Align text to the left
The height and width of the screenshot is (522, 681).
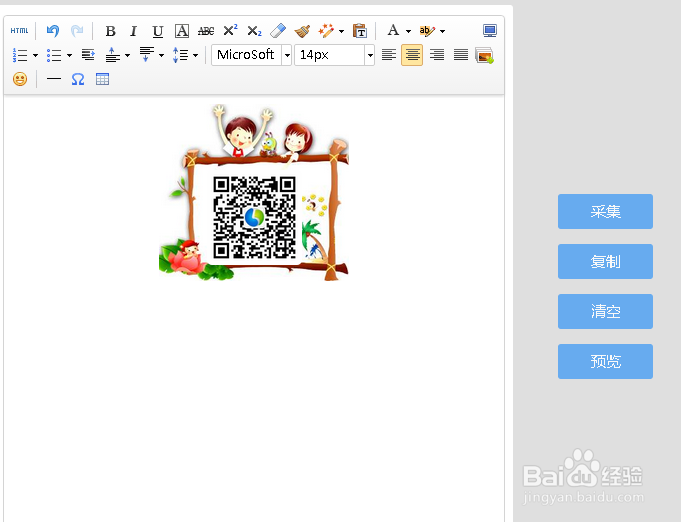tap(389, 55)
